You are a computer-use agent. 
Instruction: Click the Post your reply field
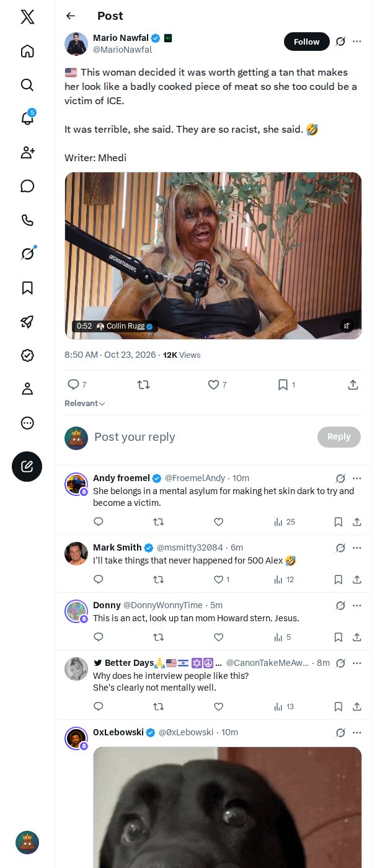pos(202,437)
